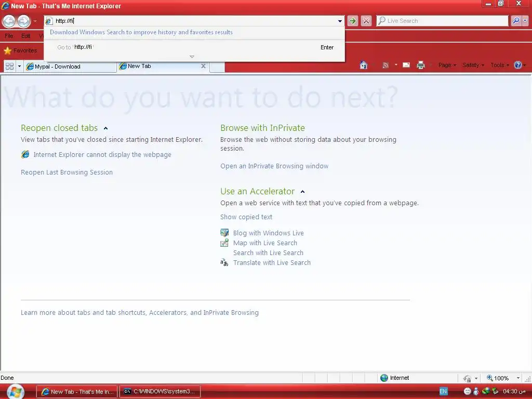The image size is (532, 399).
Task: Close the New Tab tab
Action: point(203,66)
